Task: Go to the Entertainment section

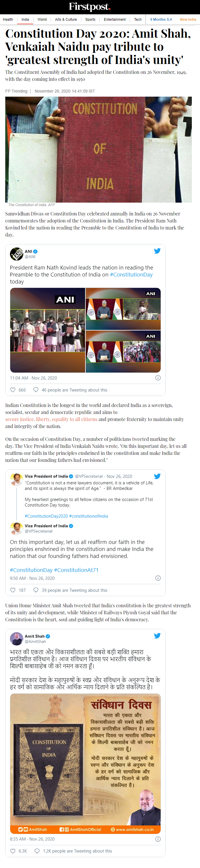Action: click(x=115, y=20)
